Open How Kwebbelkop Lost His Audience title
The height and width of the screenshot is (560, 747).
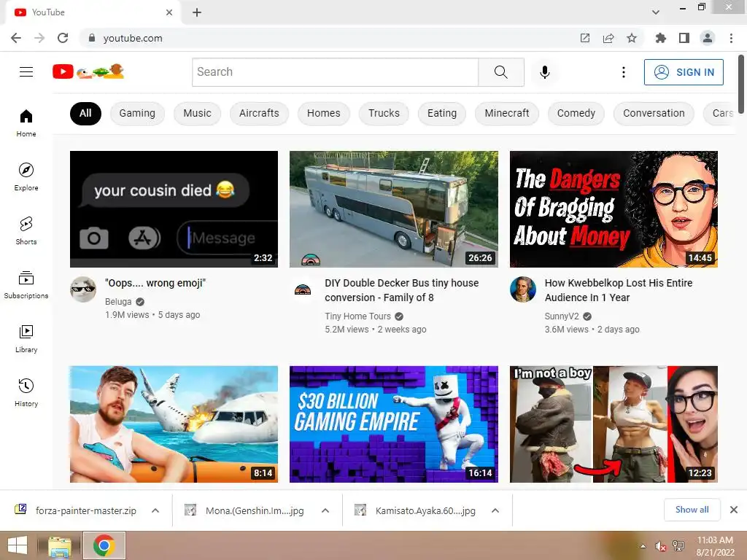point(619,290)
